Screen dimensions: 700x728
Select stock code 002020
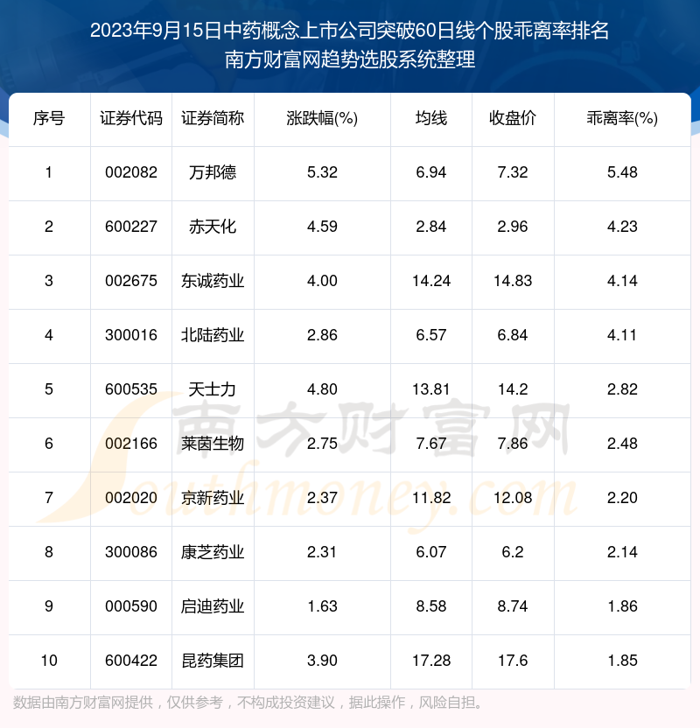pyautogui.click(x=131, y=498)
